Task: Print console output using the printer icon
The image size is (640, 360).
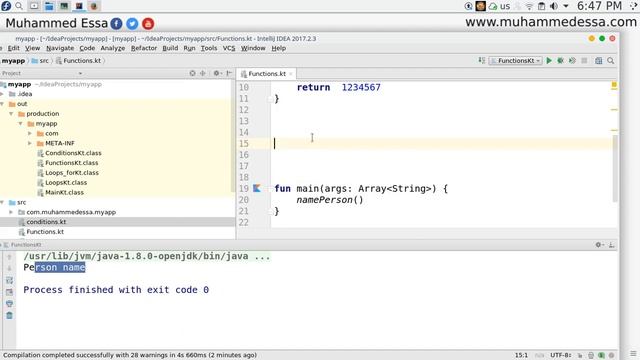Action: (9, 304)
